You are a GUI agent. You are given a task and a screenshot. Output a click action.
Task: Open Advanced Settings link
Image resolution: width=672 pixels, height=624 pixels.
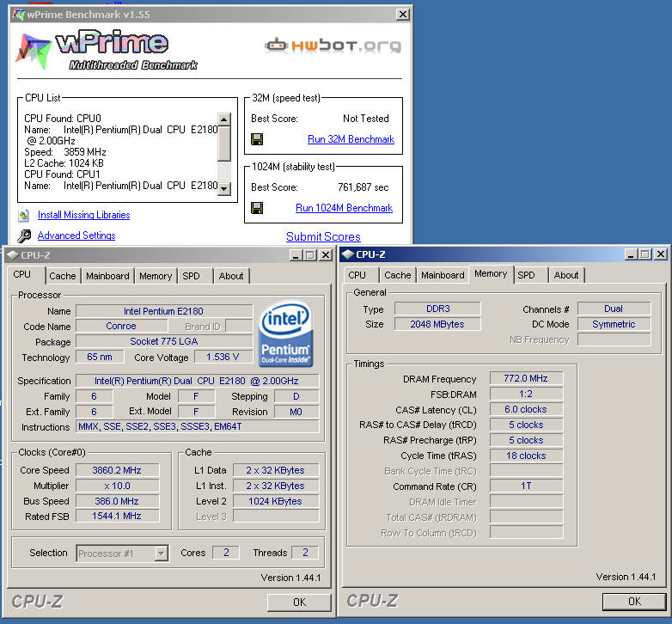76,236
